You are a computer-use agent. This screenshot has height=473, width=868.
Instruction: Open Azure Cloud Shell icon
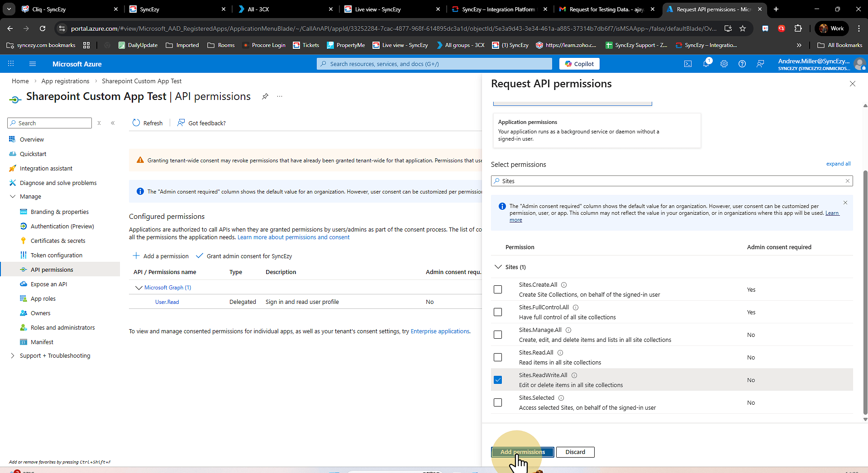(x=687, y=64)
